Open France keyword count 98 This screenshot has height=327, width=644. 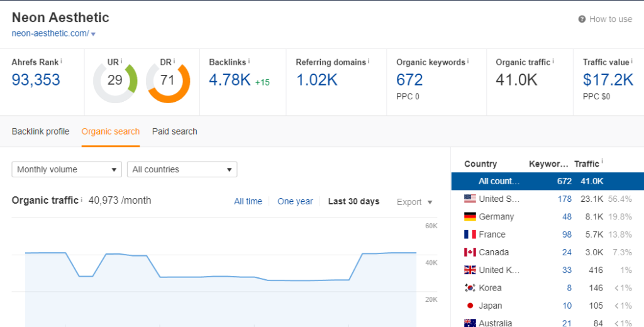[567, 235]
